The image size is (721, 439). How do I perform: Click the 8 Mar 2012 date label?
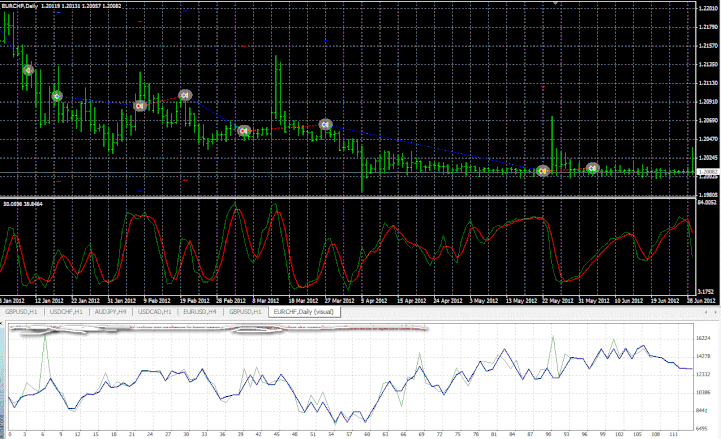click(x=266, y=301)
